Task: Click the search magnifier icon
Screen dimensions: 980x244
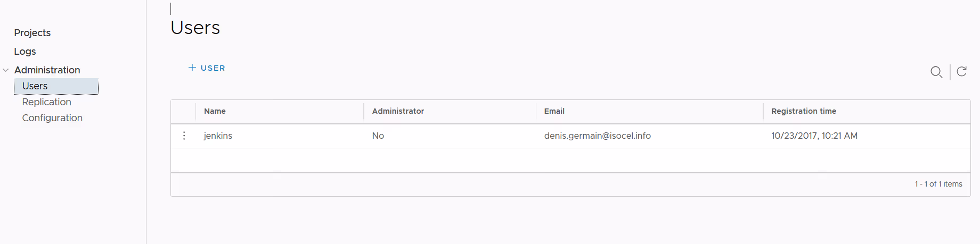Action: [x=936, y=72]
